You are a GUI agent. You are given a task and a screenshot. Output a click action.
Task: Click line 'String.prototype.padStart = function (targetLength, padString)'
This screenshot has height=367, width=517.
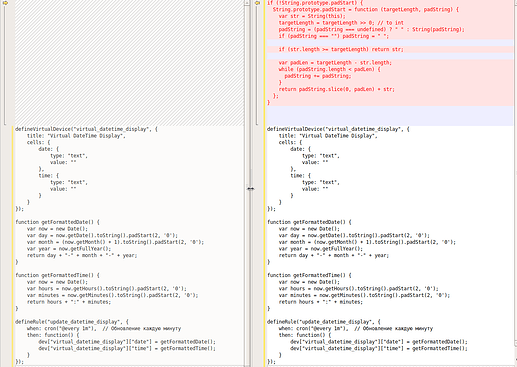pos(366,9)
